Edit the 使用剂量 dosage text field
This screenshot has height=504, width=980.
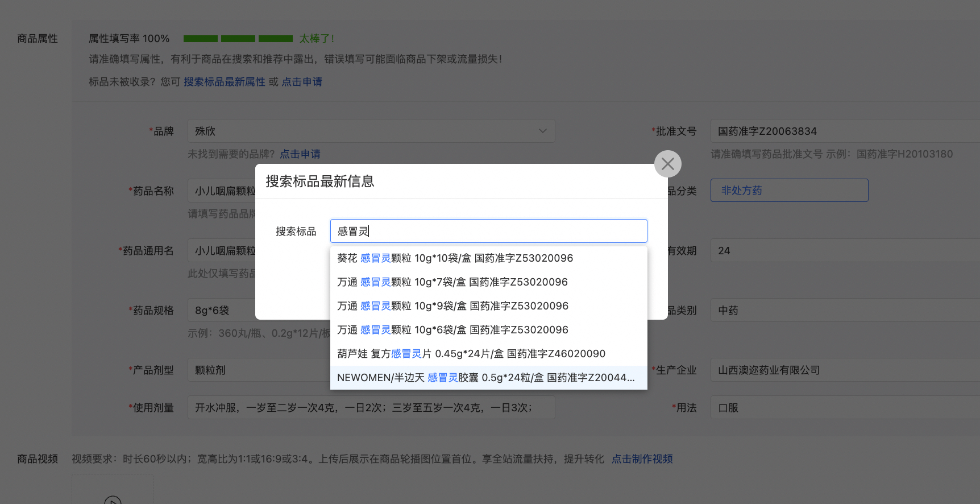(x=371, y=407)
